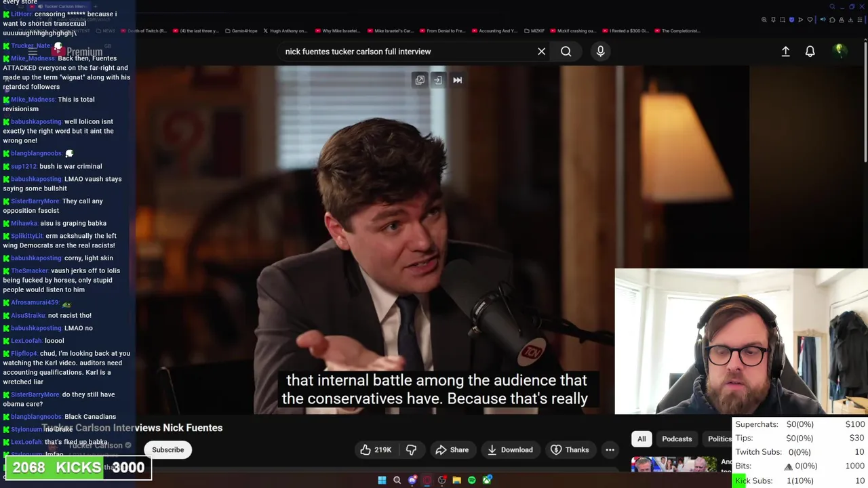Switch to Opera GX in the taskbar
Viewport: 868px width, 488px height.
427,480
